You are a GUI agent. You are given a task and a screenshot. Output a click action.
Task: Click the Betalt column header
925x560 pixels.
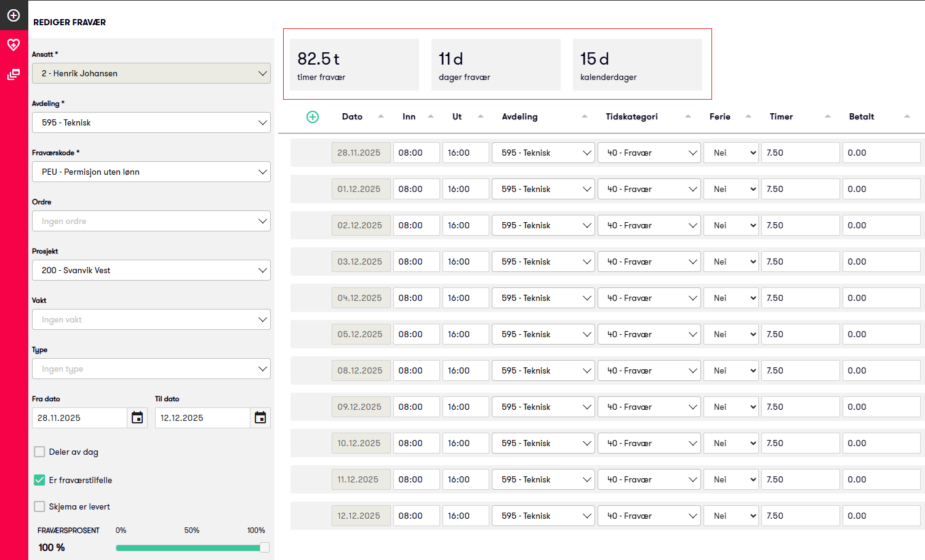point(861,117)
